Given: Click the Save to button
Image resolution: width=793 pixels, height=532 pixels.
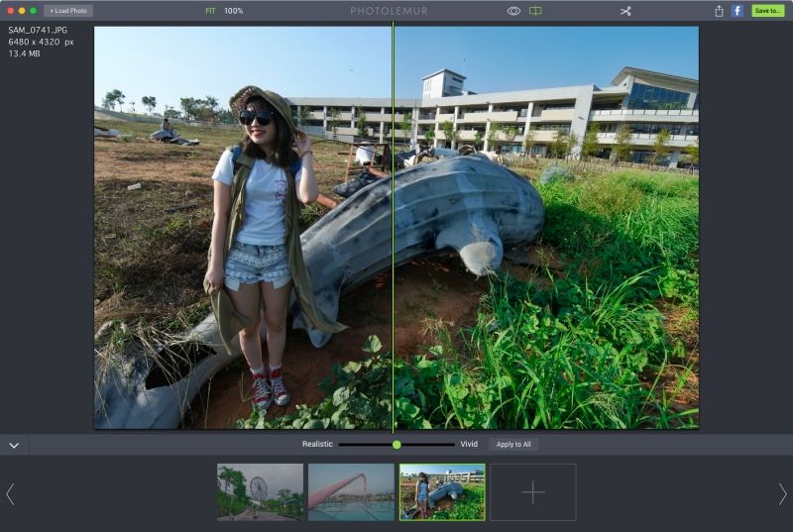Looking at the screenshot, I should 767,11.
